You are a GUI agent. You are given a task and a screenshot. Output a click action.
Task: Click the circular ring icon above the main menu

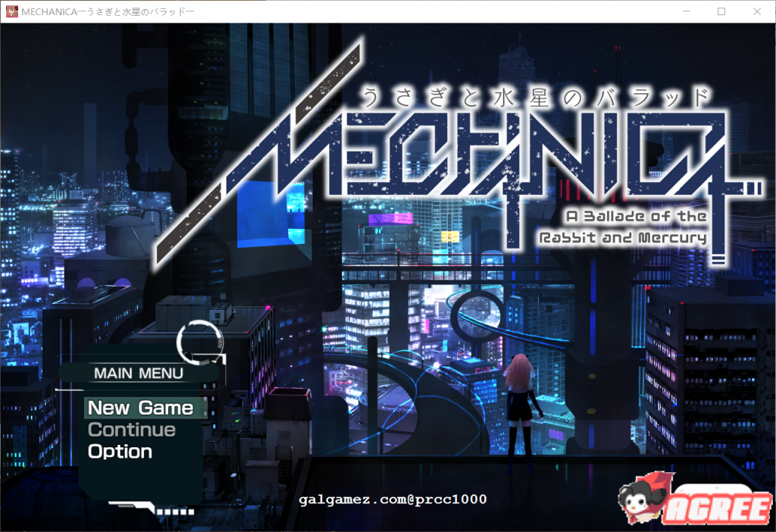click(x=200, y=343)
